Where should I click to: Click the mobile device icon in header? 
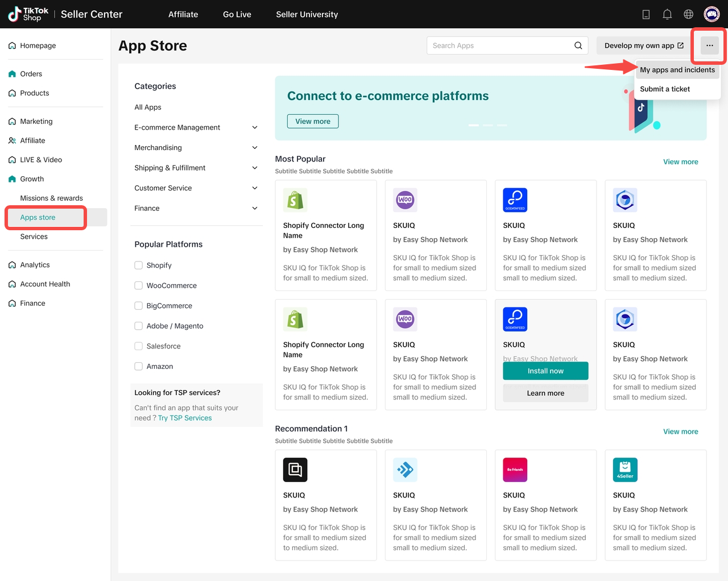tap(646, 14)
